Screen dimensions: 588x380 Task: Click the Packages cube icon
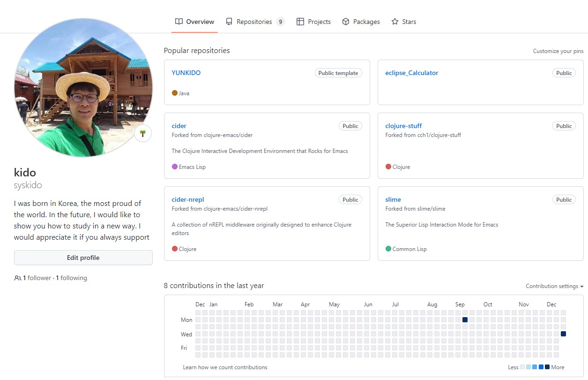(x=346, y=22)
